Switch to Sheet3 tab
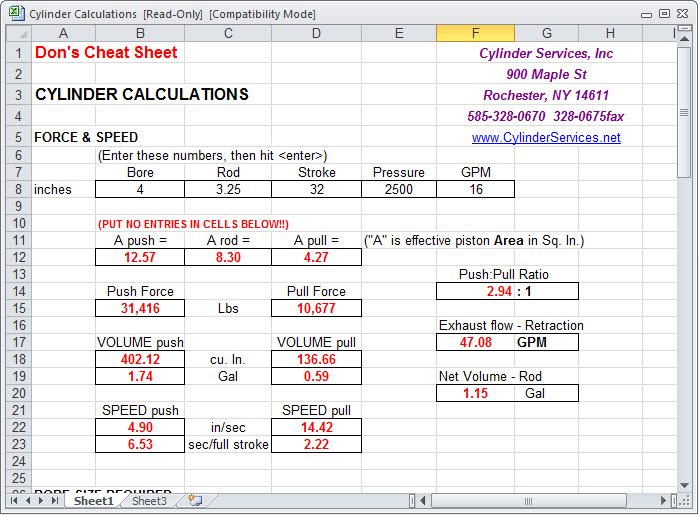The height and width of the screenshot is (515, 699). [x=149, y=501]
